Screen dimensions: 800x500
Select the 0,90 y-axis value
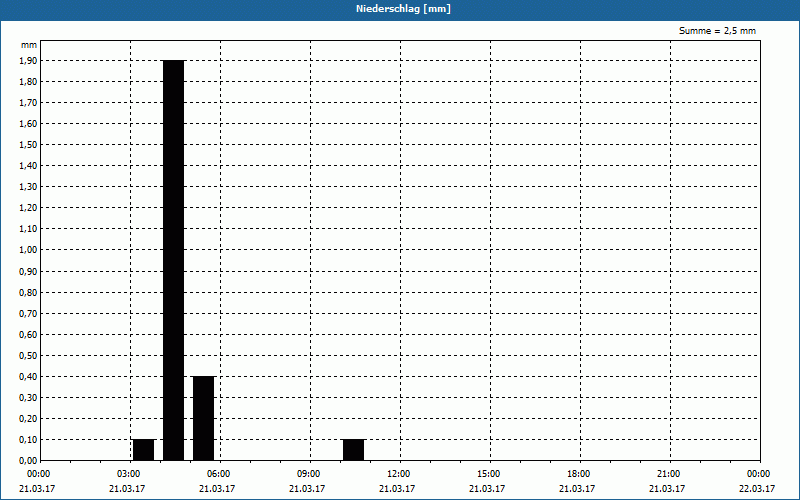click(28, 272)
